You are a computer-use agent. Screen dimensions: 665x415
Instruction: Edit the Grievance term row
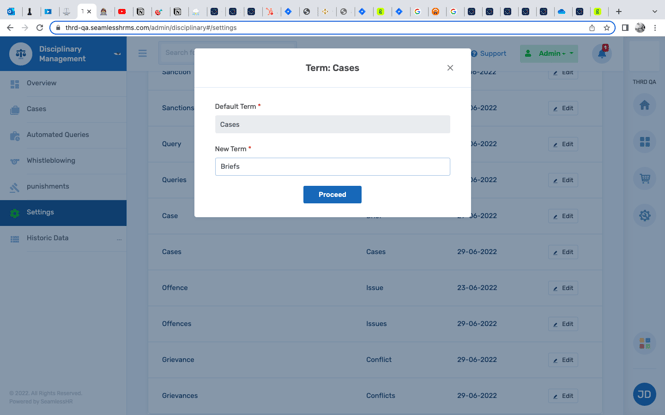tap(563, 360)
